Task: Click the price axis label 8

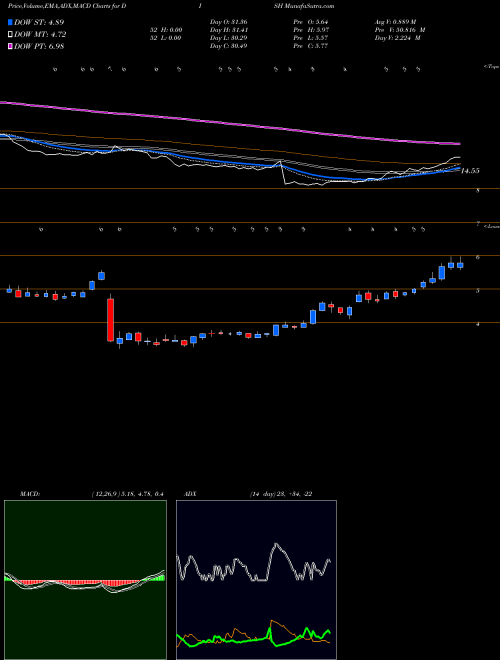Action: tap(478, 191)
